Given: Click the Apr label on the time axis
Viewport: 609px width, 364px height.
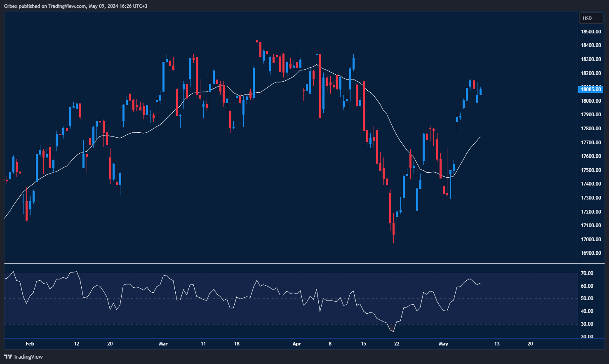Looking at the screenshot, I should pyautogui.click(x=296, y=343).
